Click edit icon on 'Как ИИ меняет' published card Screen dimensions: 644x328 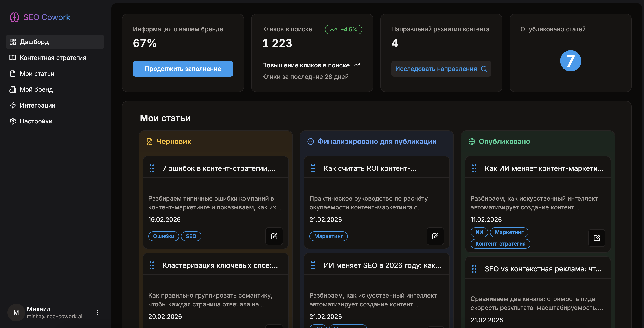coord(596,238)
